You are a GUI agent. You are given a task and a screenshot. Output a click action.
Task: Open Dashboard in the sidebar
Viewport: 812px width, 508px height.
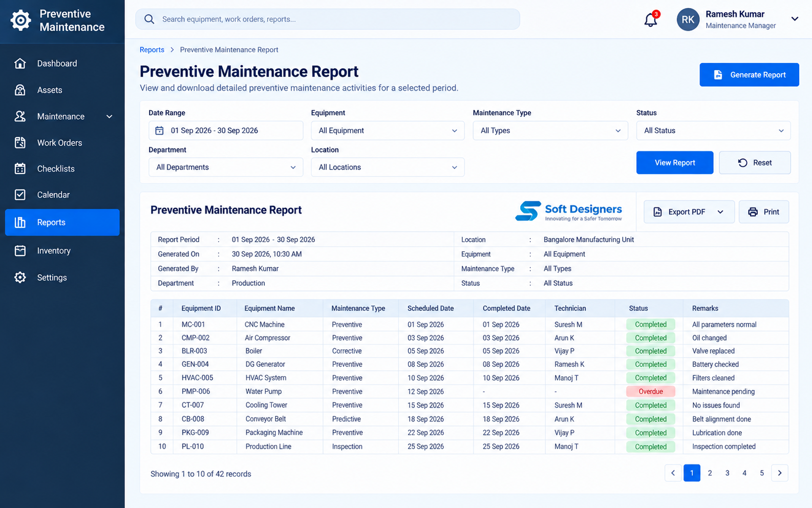click(x=62, y=63)
